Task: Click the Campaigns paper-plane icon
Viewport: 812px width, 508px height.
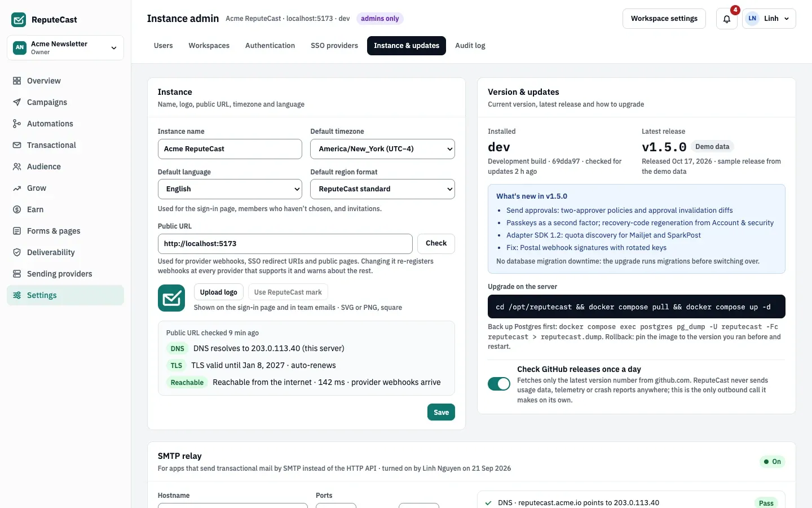Action: [17, 102]
